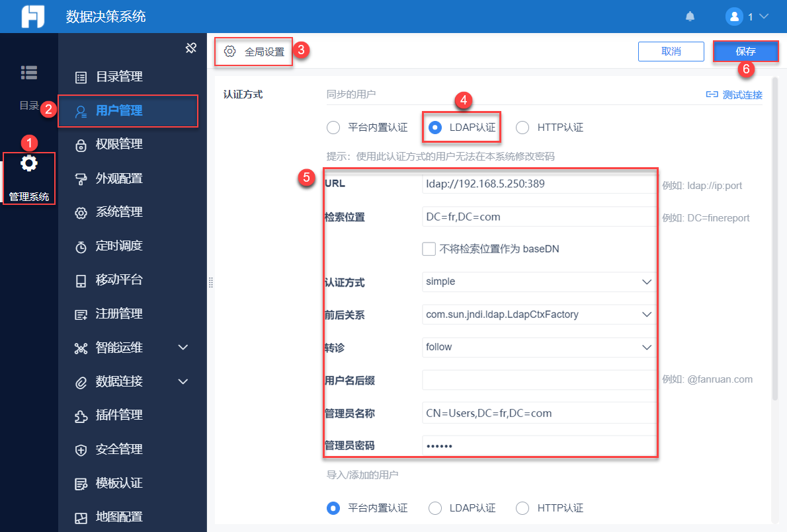Check 不将检索位置作为 baseDN checkbox

[429, 248]
